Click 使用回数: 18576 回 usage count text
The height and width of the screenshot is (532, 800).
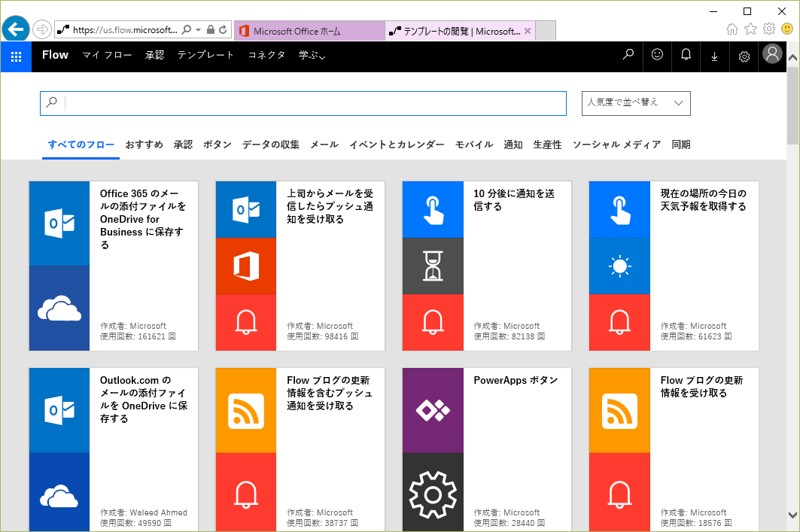696,523
